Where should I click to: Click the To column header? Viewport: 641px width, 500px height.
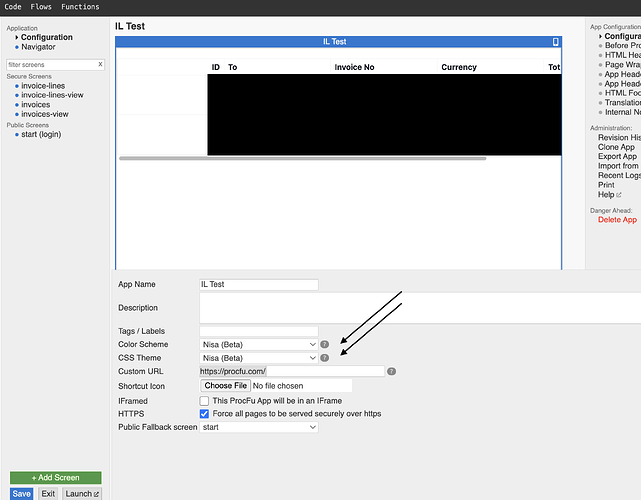click(x=233, y=67)
